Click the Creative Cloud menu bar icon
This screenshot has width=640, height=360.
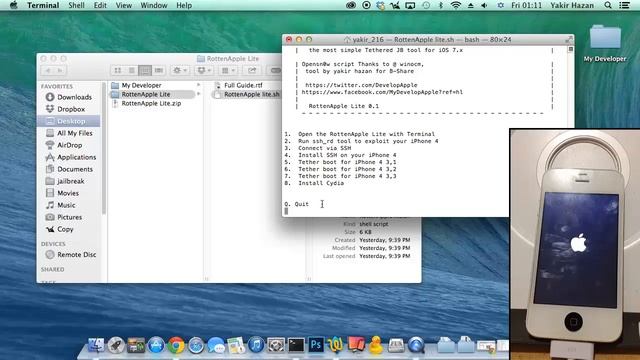point(351,5)
